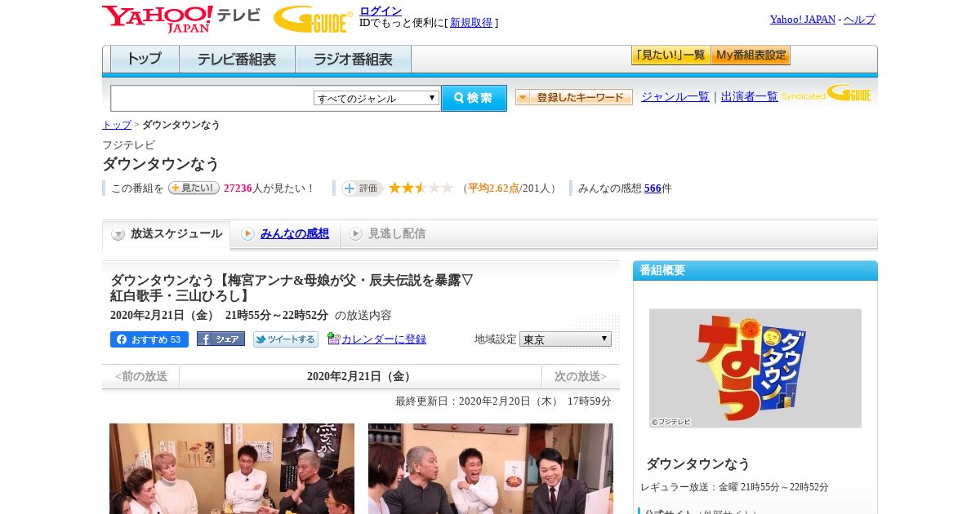The image size is (980, 514).
Task: Click the 番組概要 panel header
Action: pyautogui.click(x=755, y=271)
